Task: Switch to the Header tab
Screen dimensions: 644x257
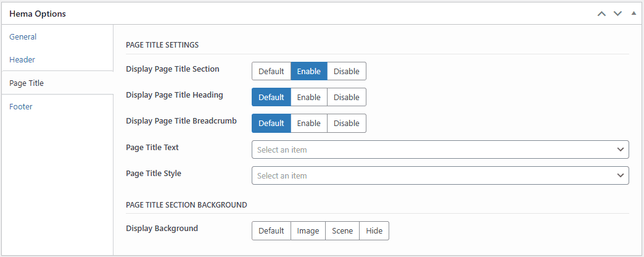Action: coord(22,60)
